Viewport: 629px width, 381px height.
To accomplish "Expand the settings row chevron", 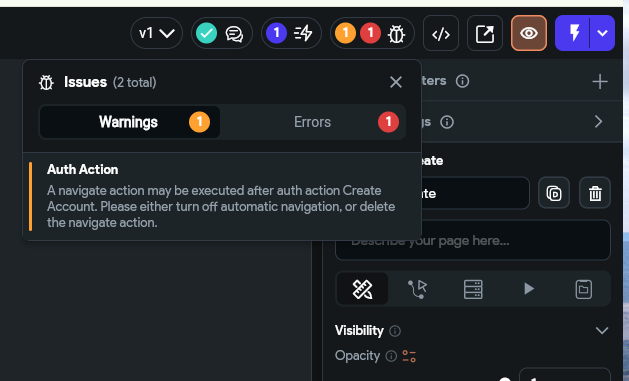I will [599, 122].
